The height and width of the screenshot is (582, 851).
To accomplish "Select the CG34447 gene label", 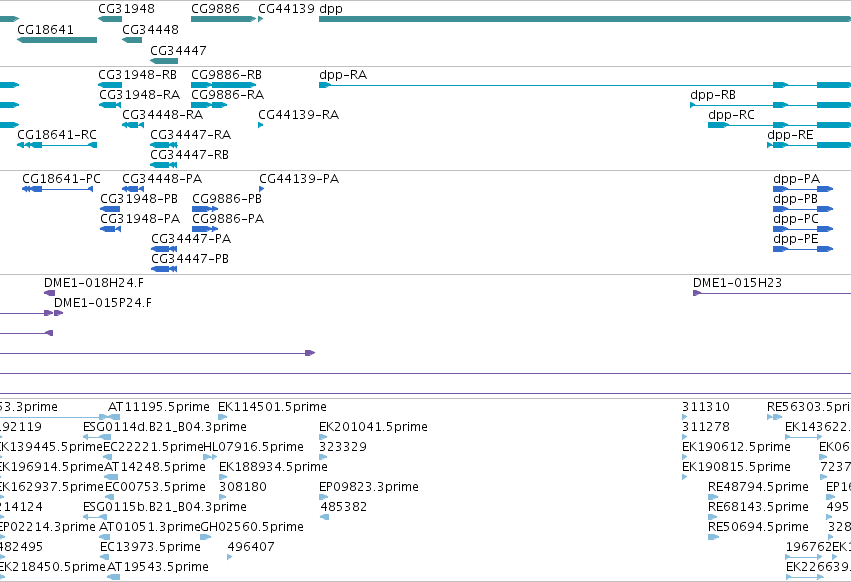I will coord(178,50).
